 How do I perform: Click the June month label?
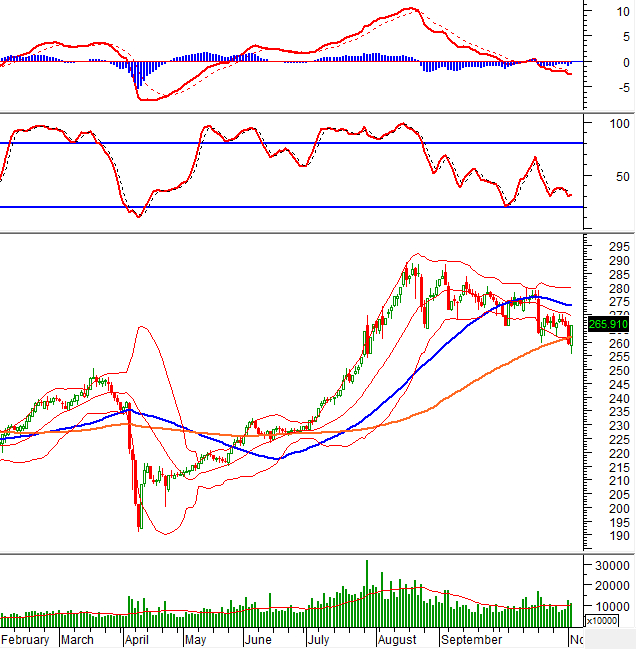258,639
